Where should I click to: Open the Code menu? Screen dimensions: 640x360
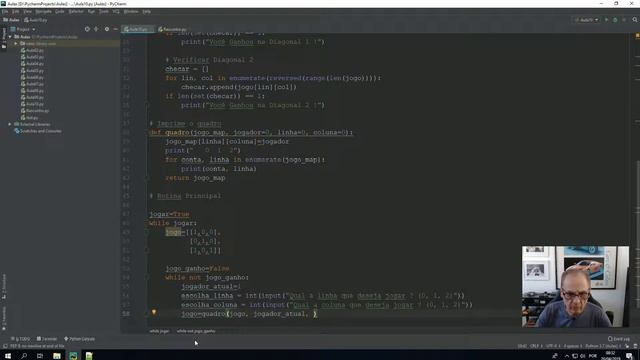[x=60, y=11]
